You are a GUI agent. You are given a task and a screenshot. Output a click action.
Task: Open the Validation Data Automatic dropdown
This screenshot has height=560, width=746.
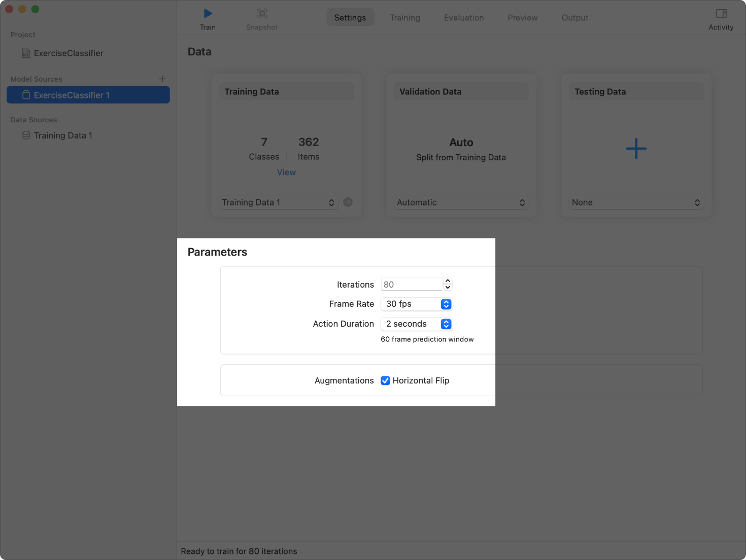[x=461, y=202]
